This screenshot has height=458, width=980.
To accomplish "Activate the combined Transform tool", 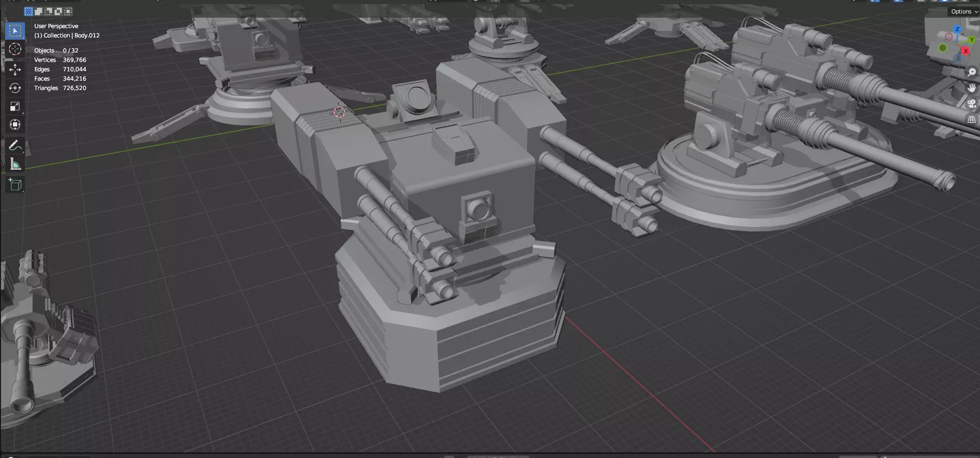I will point(15,124).
